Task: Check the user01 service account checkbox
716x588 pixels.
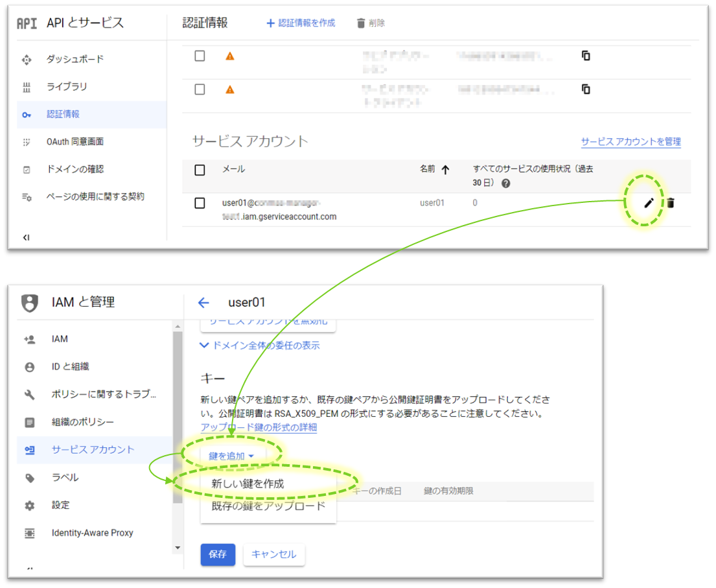Action: pos(200,203)
